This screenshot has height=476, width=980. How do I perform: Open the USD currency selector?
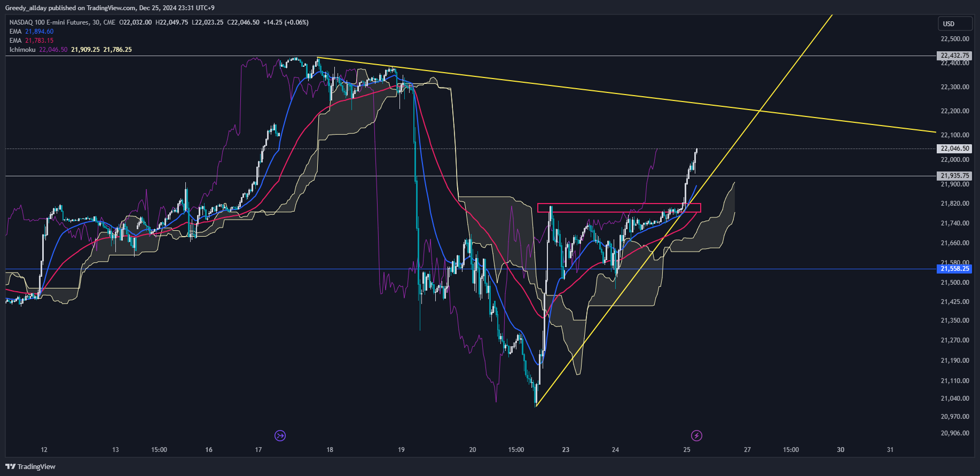coord(955,24)
